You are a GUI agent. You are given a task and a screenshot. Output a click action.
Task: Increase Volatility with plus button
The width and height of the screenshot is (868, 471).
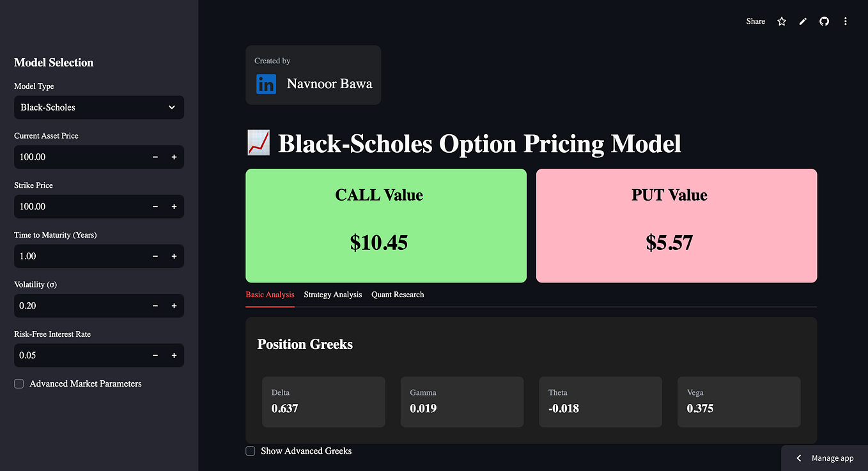(174, 306)
